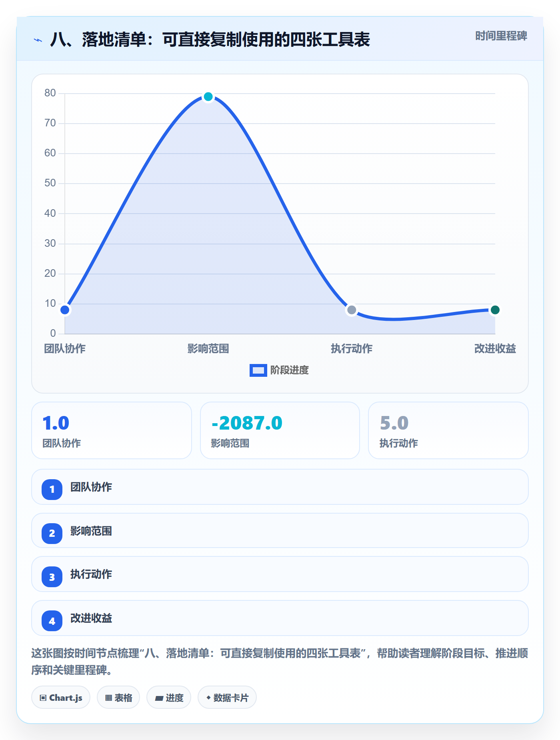Select the 改进收益 list row text
560x740 pixels.
[x=91, y=618]
